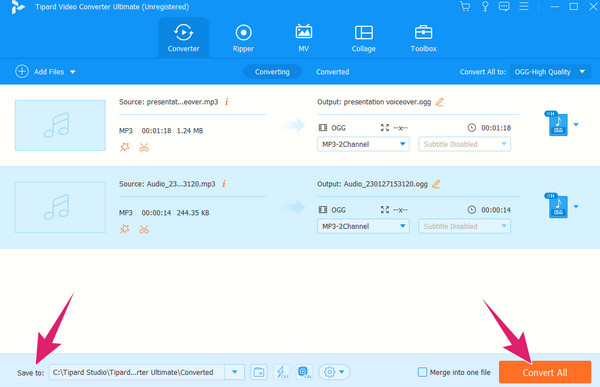
Task: Rename output presentation voiceover.ogg with pencil
Action: [440, 102]
